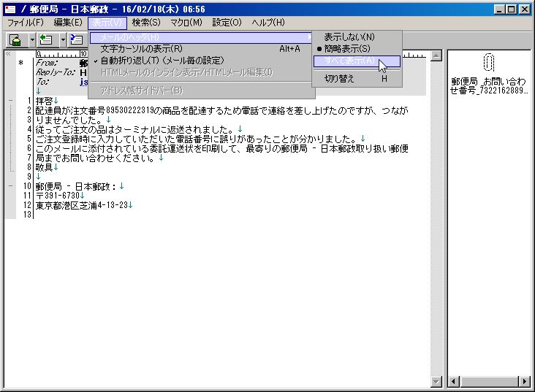Click the From: header label
This screenshot has height=392, width=535.
[47, 63]
